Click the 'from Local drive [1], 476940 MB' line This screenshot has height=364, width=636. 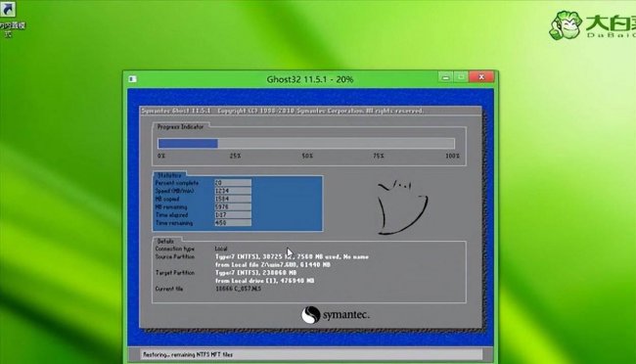pyautogui.click(x=264, y=281)
